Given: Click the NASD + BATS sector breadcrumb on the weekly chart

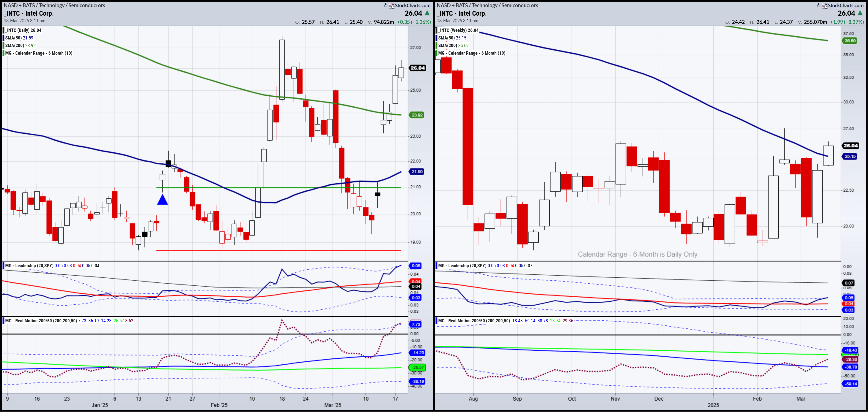Looking at the screenshot, I should (487, 5).
